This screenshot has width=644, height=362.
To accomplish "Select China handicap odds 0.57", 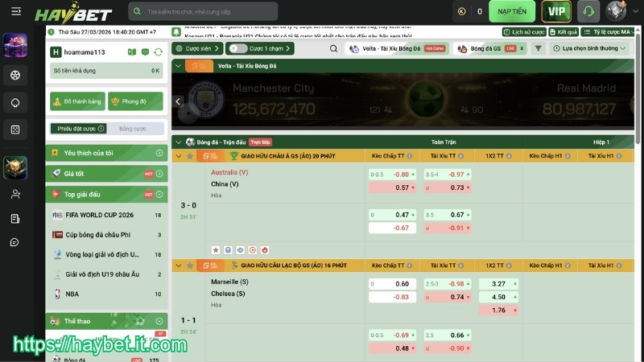I will 393,187.
